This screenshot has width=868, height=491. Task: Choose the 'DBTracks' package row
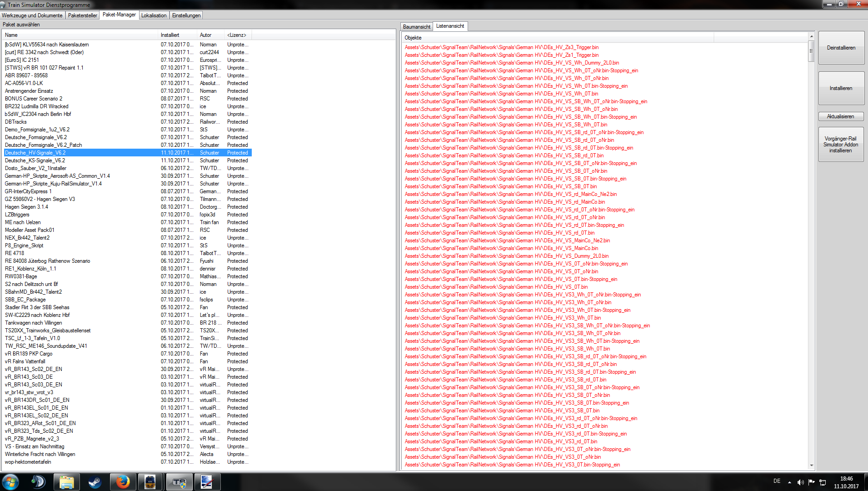(x=128, y=122)
